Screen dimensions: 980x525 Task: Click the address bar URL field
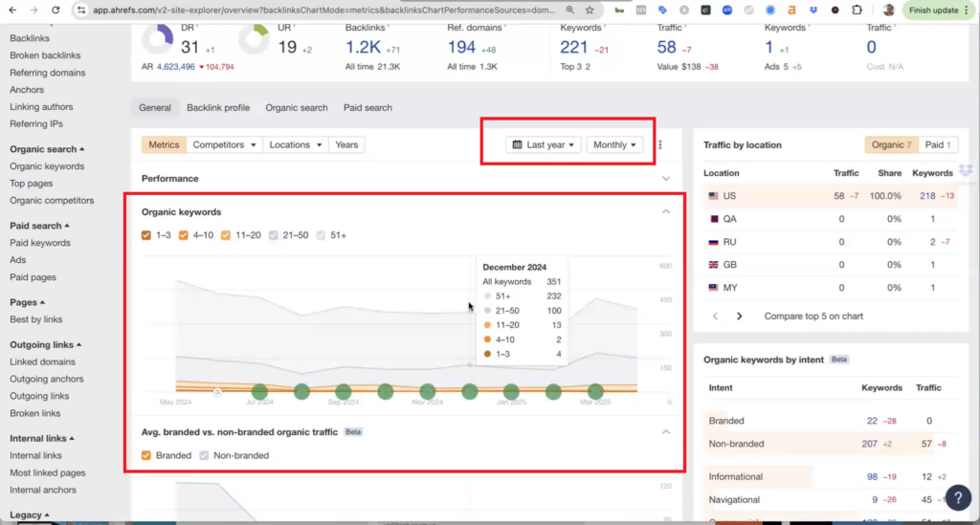pos(323,10)
